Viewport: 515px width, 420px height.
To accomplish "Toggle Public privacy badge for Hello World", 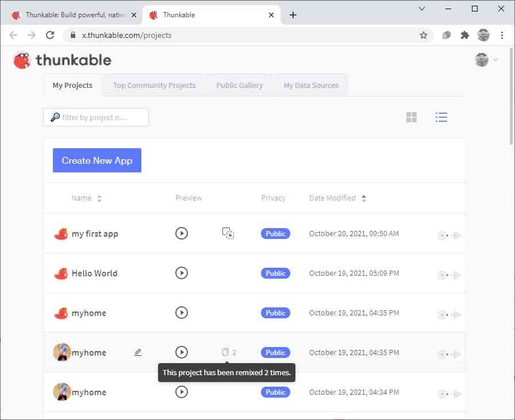I will coord(275,273).
